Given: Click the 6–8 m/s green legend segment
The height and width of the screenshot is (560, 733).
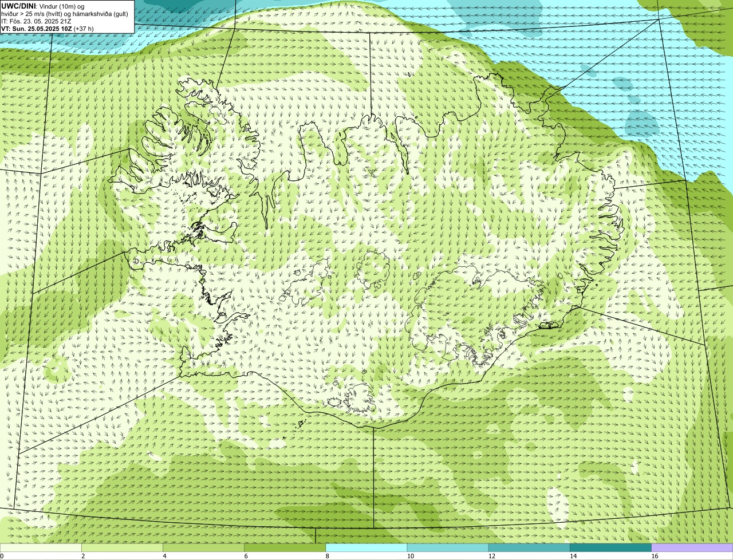Looking at the screenshot, I should pos(285,548).
